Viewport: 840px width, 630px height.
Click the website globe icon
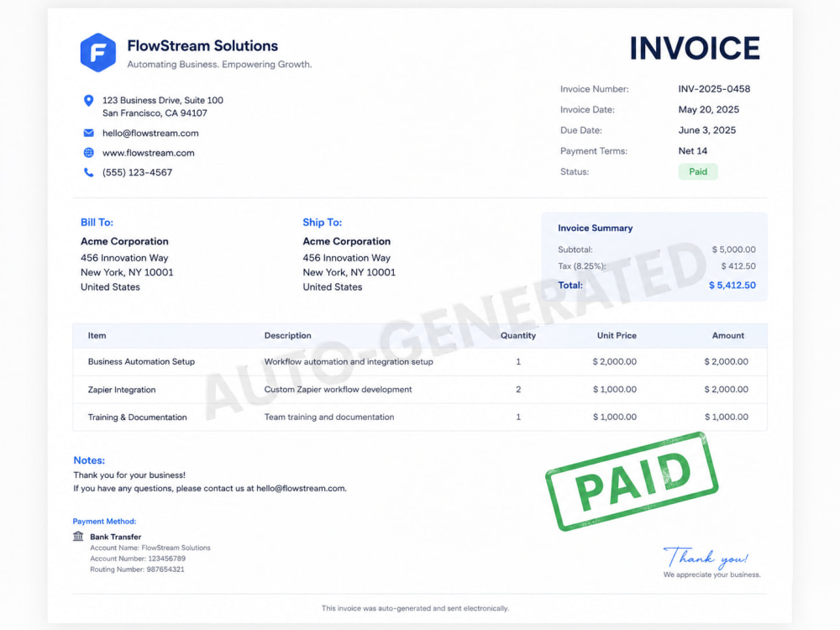point(88,153)
